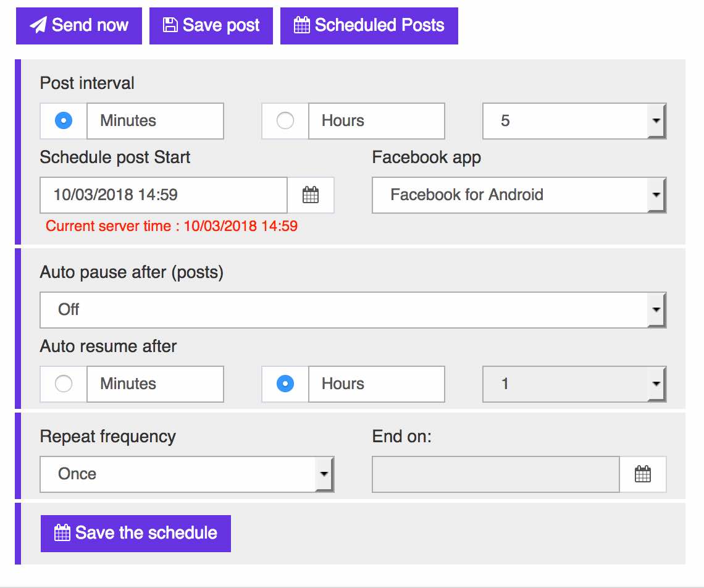Image resolution: width=704 pixels, height=588 pixels.
Task: Expand the Facebook app dropdown
Action: [x=519, y=195]
